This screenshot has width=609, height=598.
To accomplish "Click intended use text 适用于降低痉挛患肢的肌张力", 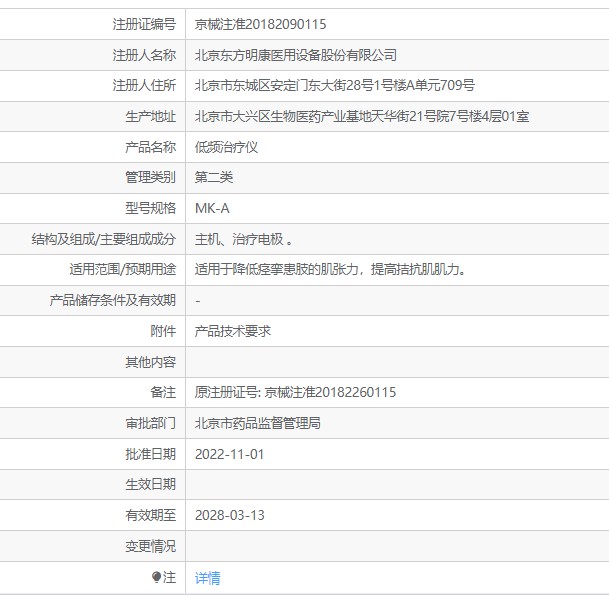I will pyautogui.click(x=276, y=269).
